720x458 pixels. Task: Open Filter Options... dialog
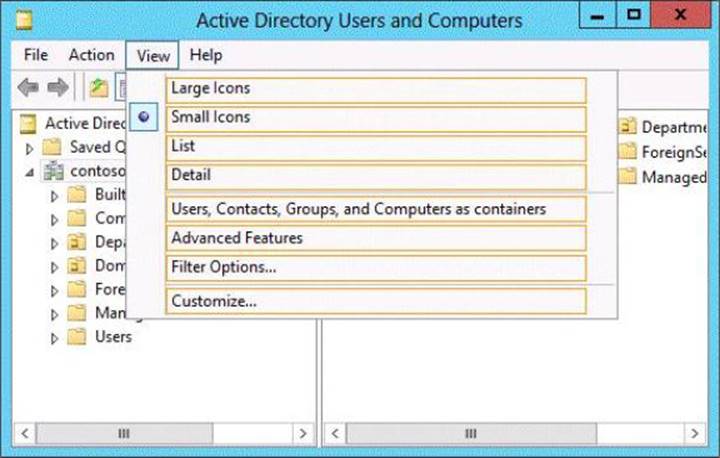pyautogui.click(x=224, y=267)
